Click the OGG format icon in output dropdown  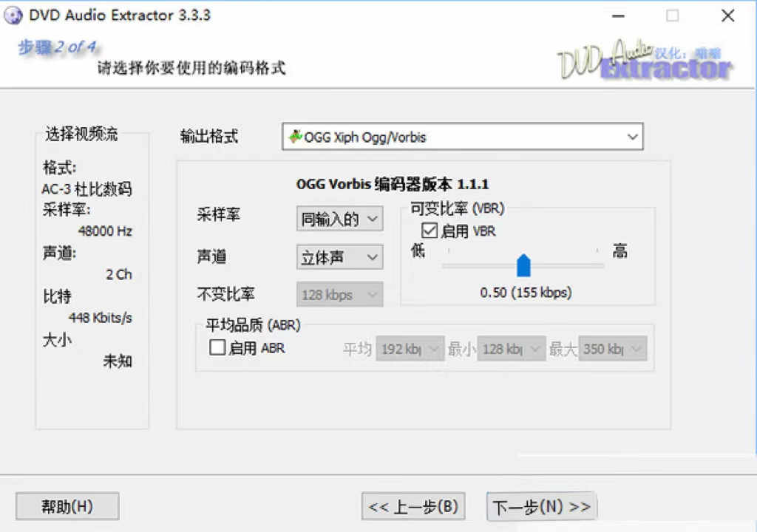[295, 137]
